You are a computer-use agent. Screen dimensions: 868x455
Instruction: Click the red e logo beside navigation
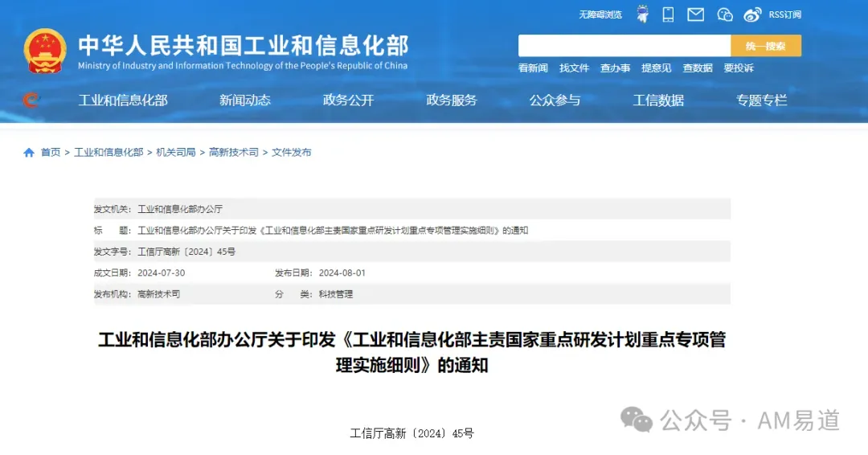(x=31, y=100)
